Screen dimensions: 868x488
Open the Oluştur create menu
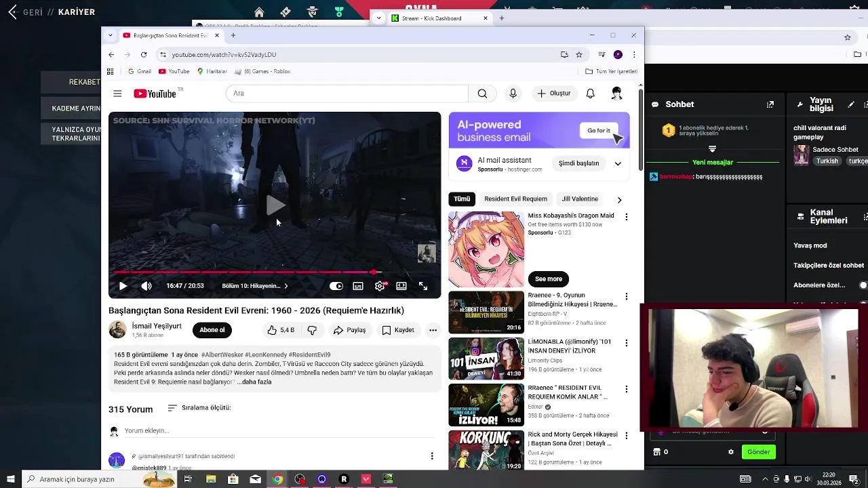[x=554, y=94]
